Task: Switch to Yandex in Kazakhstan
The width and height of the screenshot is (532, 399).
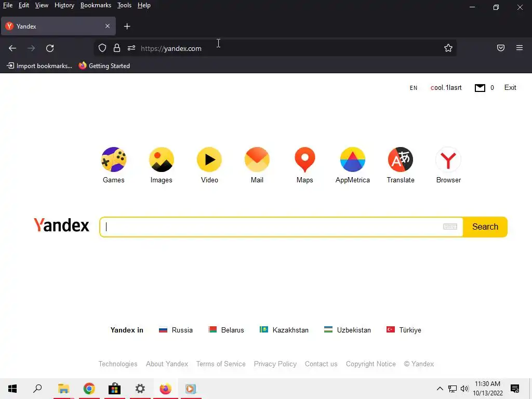Action: tap(284, 330)
